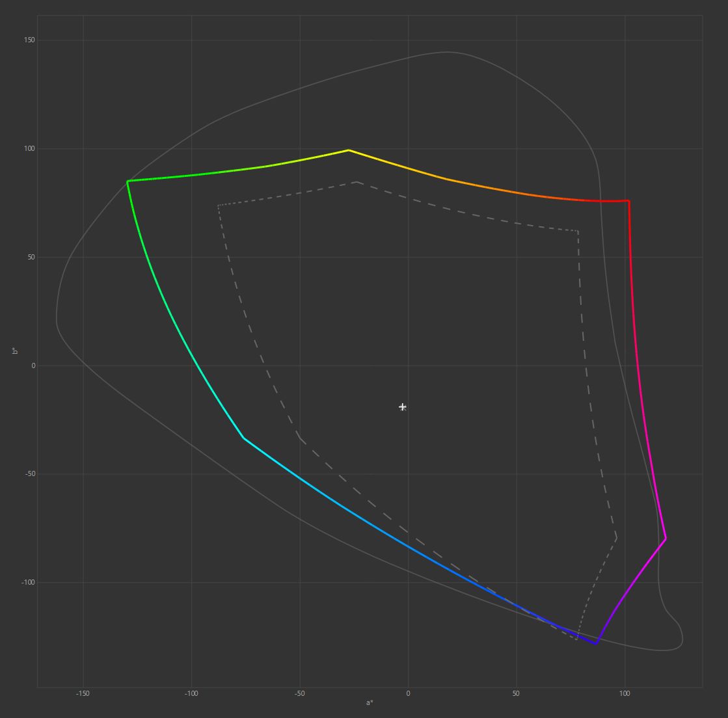Select the 50 tick label on b* axis
728x718 pixels.
click(x=31, y=257)
